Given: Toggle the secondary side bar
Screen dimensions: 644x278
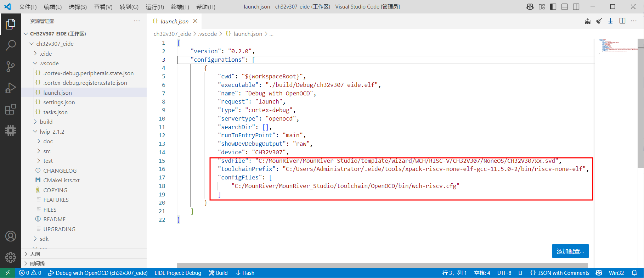Looking at the screenshot, I should pos(576,7).
